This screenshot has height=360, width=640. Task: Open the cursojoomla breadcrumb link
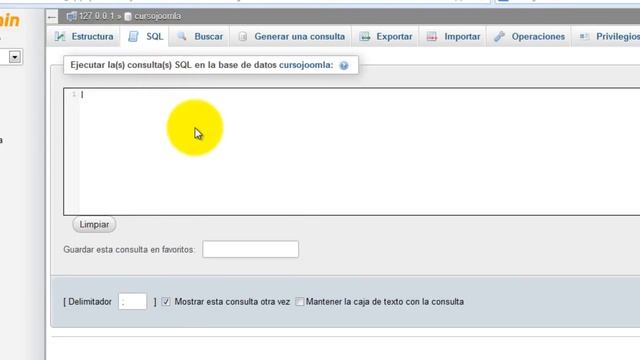(158, 16)
